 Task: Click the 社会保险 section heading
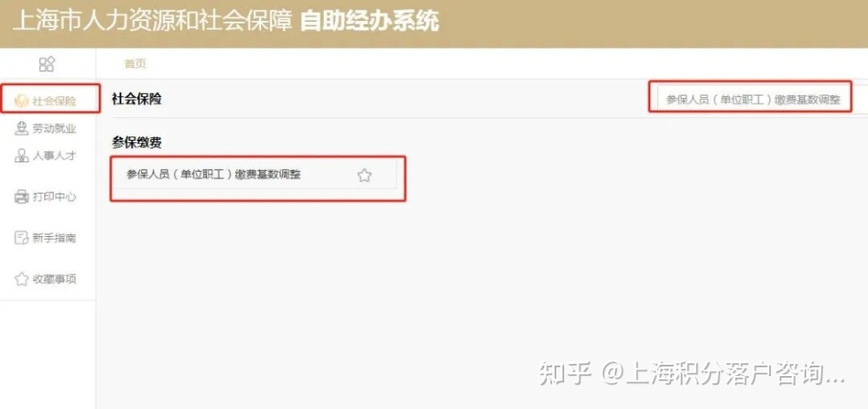(136, 99)
